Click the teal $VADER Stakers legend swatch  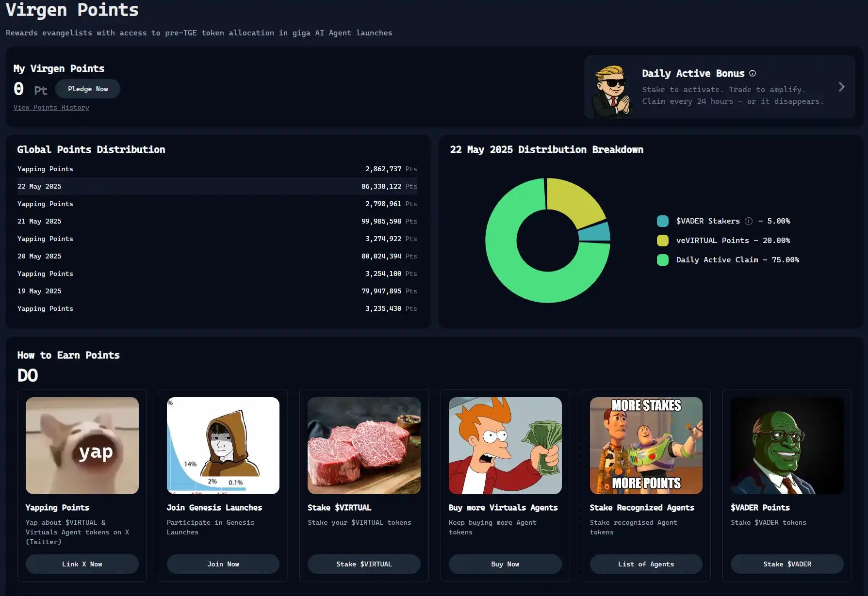click(662, 221)
